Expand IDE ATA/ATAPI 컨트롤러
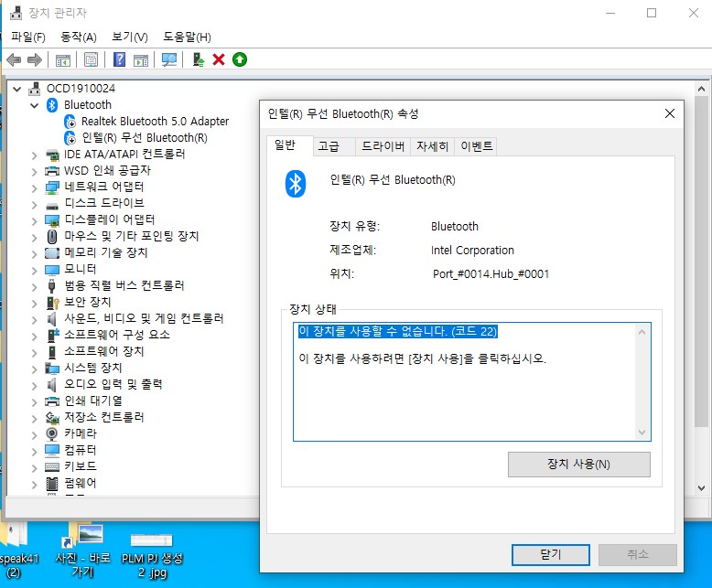Viewport: 712px width, 588px height. pyautogui.click(x=34, y=155)
